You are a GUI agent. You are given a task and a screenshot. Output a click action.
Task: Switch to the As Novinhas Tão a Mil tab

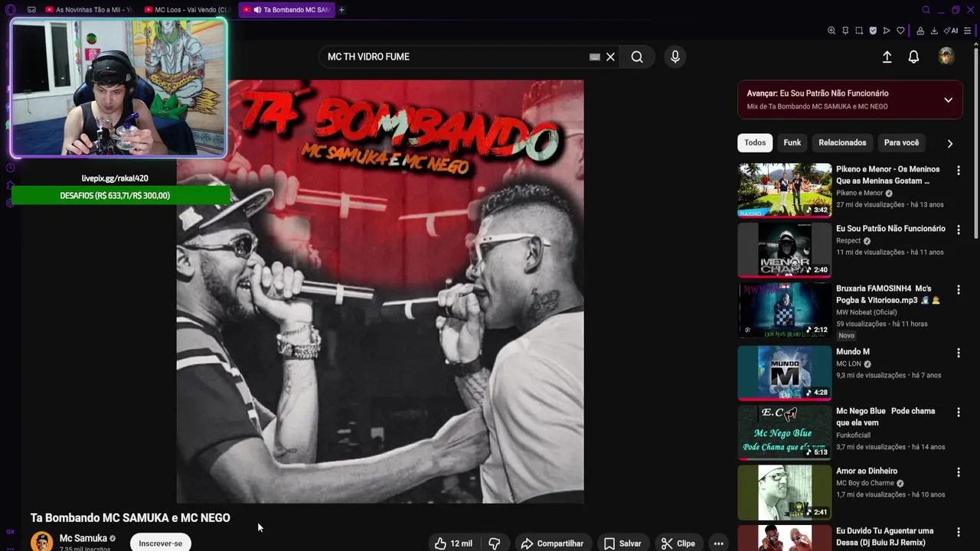click(89, 10)
